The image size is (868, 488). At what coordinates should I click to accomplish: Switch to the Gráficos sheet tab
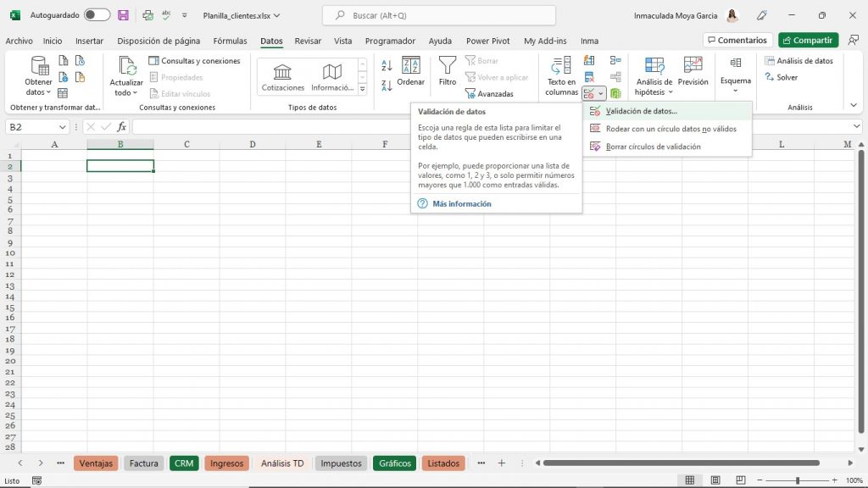point(394,463)
